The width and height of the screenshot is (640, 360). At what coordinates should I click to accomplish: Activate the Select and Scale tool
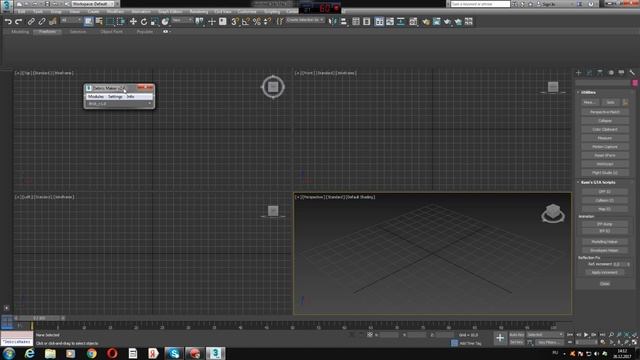pyautogui.click(x=154, y=22)
